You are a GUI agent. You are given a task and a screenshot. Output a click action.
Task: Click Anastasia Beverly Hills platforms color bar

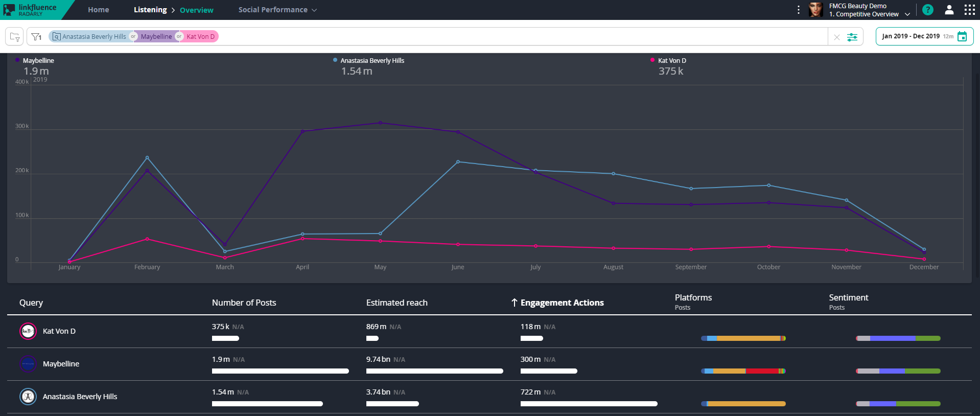tap(743, 404)
